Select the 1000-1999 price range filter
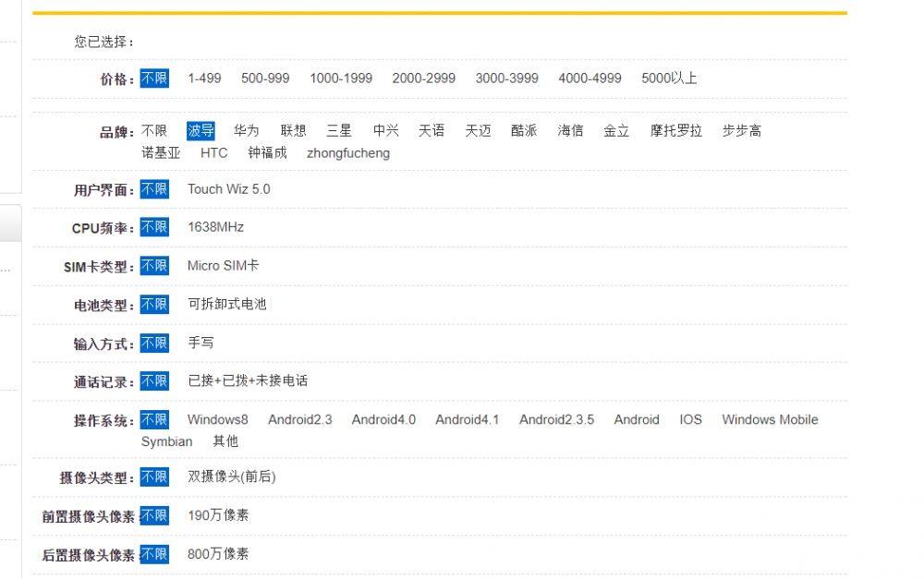The width and height of the screenshot is (924, 579). point(341,78)
